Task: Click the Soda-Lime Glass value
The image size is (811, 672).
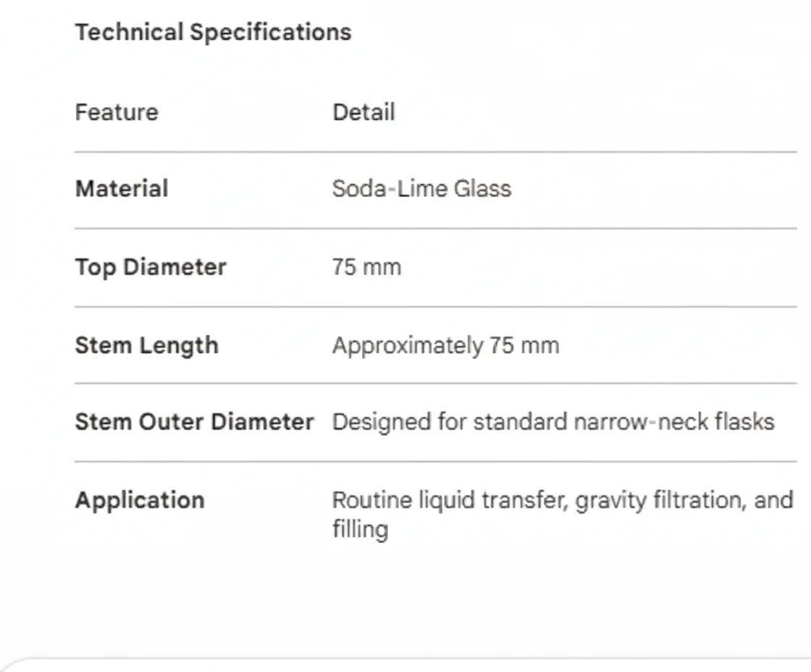Action: 421,189
